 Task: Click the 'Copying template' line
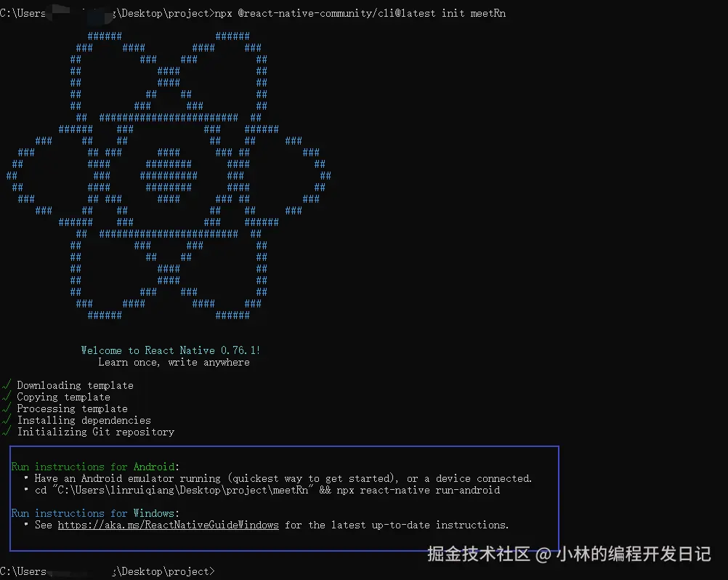click(64, 397)
